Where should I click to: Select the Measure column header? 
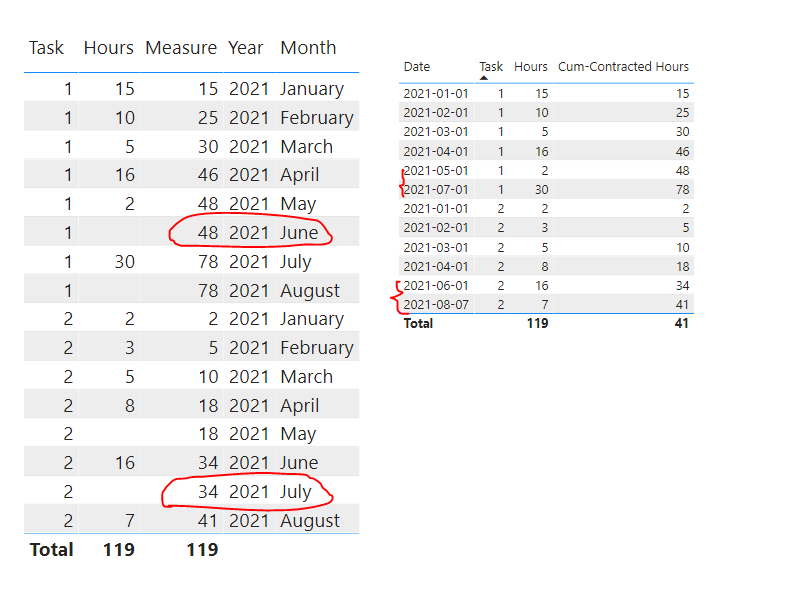click(x=181, y=48)
